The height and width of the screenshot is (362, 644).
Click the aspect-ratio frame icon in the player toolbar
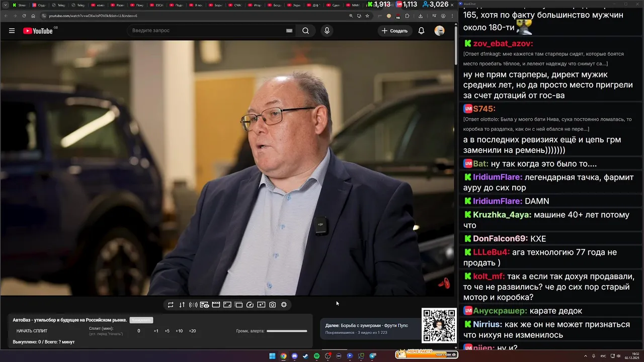point(227,305)
